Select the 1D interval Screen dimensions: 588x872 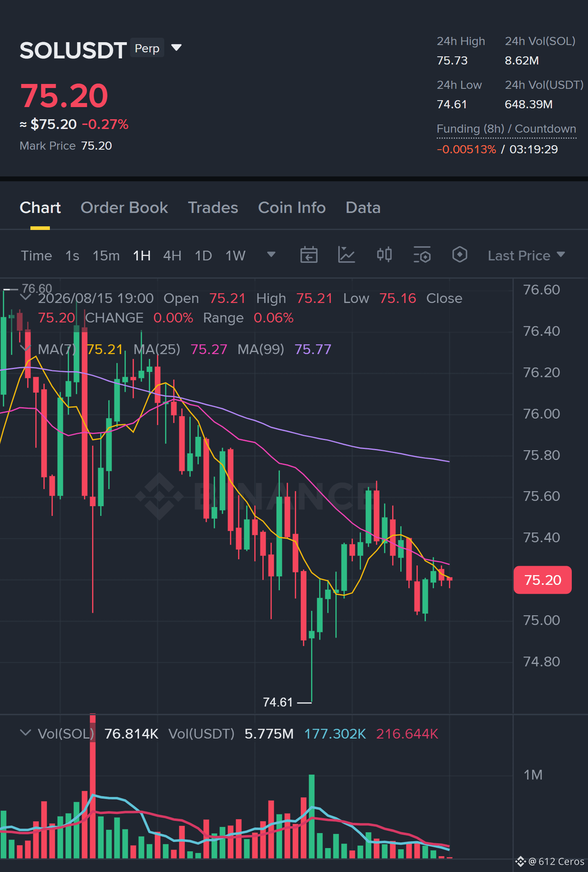[203, 256]
